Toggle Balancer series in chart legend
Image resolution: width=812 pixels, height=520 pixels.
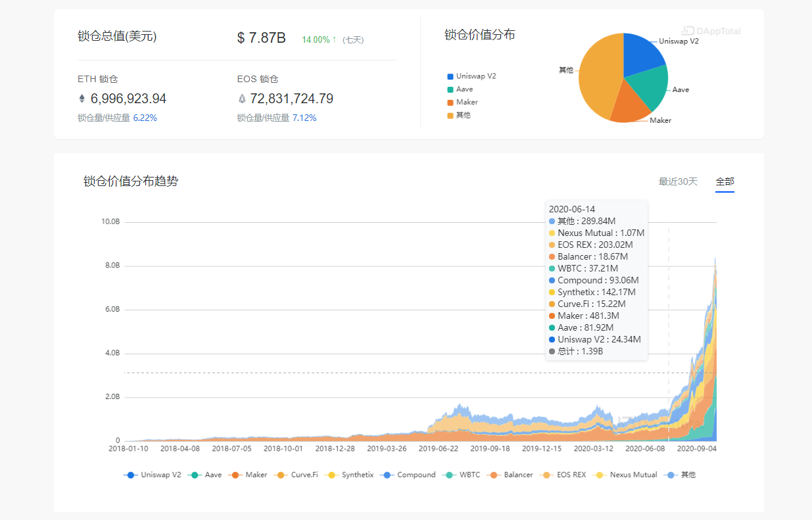(x=510, y=475)
